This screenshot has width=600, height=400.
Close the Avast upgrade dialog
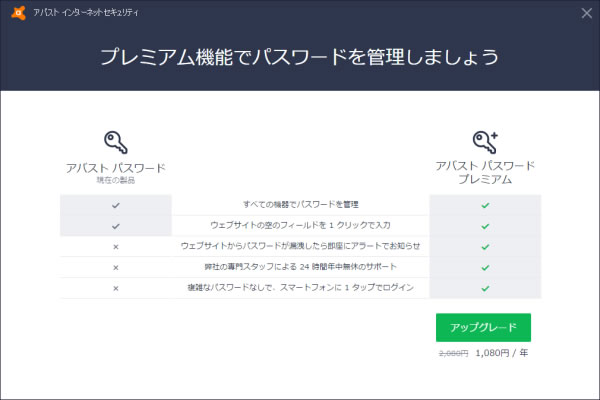click(587, 13)
